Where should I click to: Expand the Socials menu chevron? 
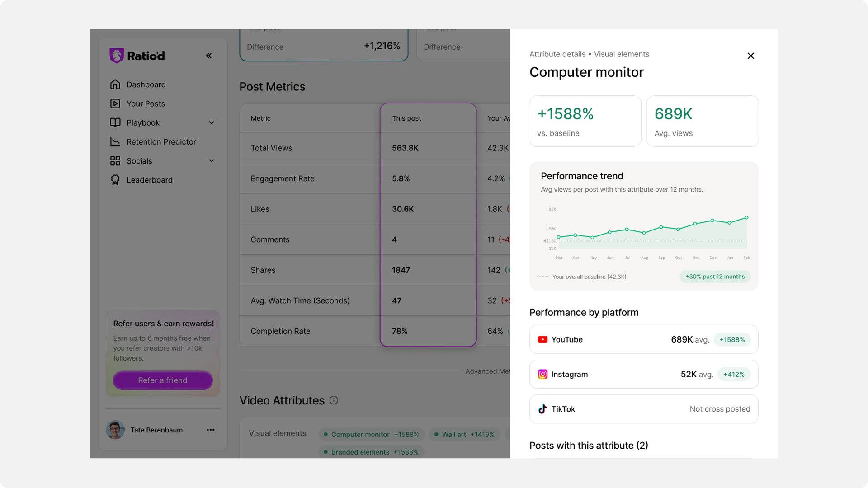[212, 161]
